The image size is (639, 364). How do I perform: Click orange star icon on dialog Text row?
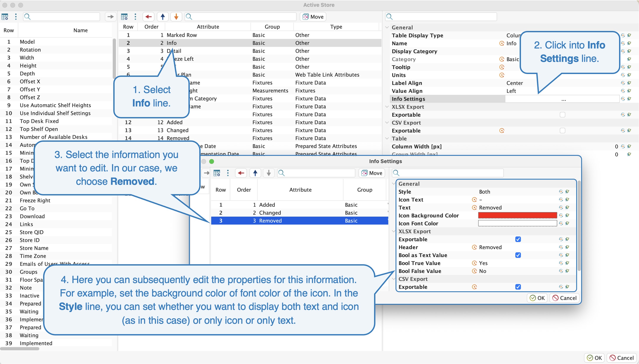474,208
